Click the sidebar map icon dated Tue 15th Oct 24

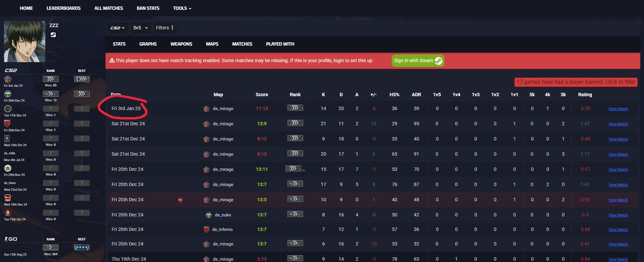(x=9, y=212)
